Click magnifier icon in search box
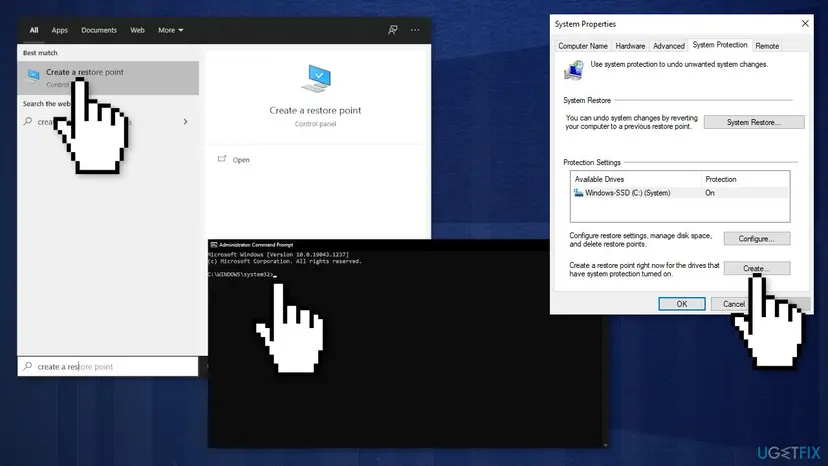828x466 pixels. point(28,366)
